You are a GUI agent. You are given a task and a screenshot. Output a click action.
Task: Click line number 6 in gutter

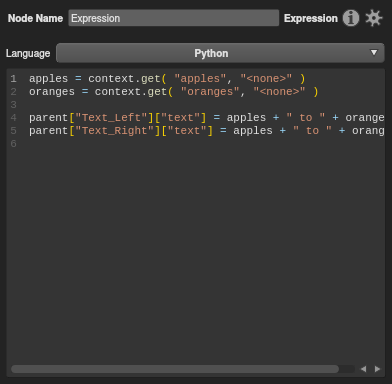[13, 144]
